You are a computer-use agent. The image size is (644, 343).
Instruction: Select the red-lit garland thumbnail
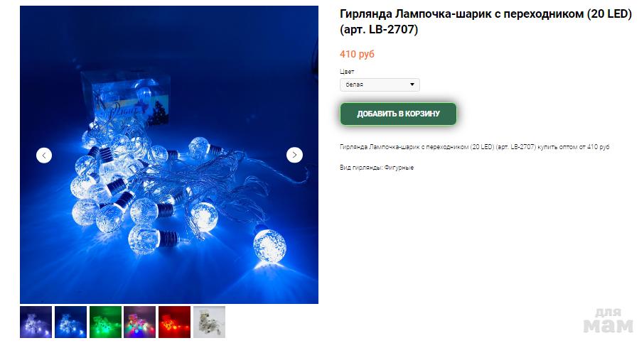(175, 322)
